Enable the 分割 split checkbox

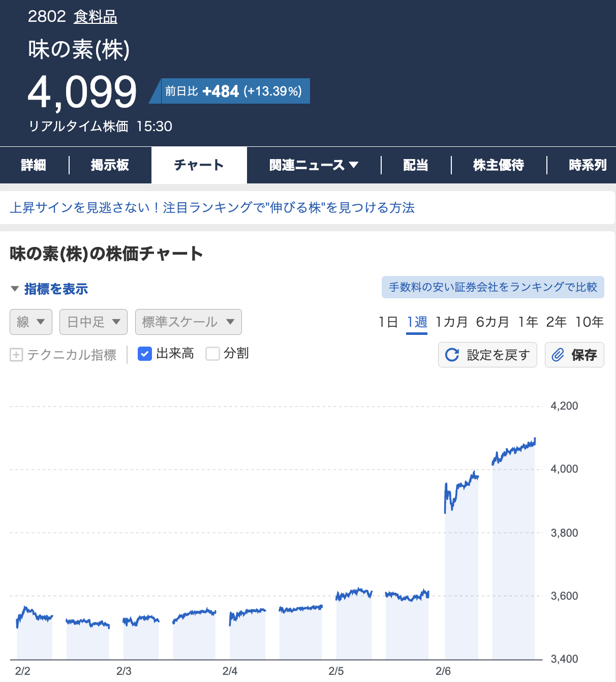(x=212, y=354)
